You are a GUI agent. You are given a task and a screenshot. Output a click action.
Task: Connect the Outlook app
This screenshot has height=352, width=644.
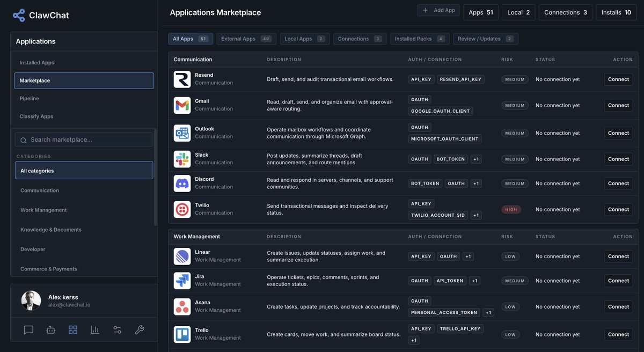[618, 133]
